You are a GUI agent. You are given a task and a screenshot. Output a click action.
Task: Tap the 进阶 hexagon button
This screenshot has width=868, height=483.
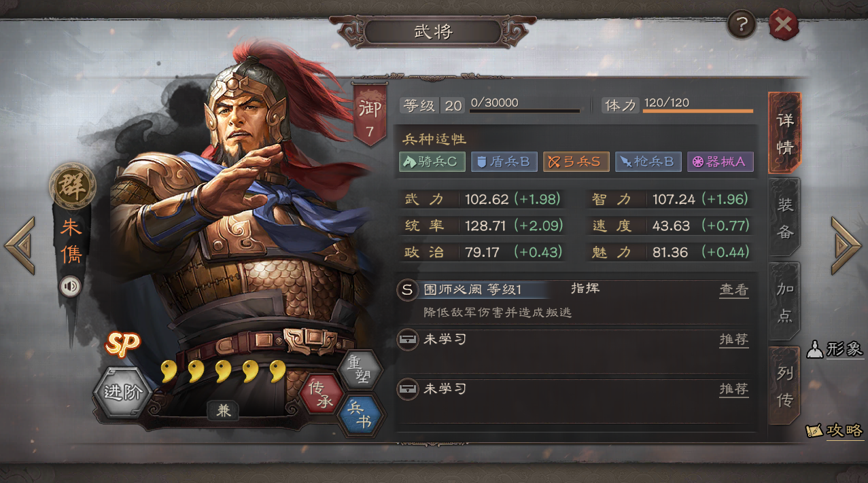122,392
